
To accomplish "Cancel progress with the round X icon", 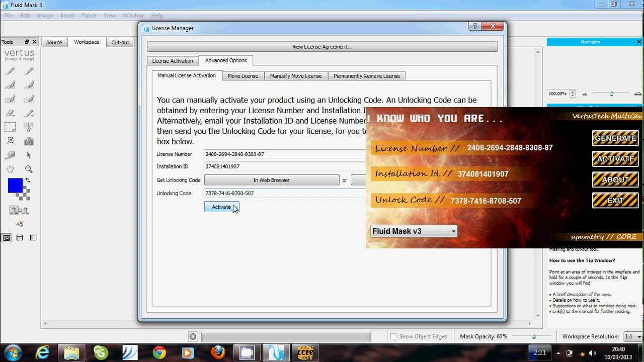I will coord(193,336).
